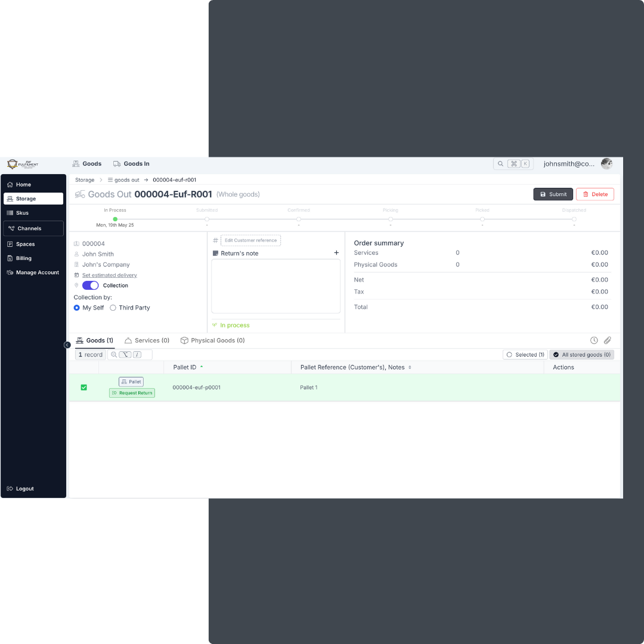The height and width of the screenshot is (644, 644).
Task: Uncheck the pallet 000004-euf-p0001 row checkbox
Action: coord(84,388)
